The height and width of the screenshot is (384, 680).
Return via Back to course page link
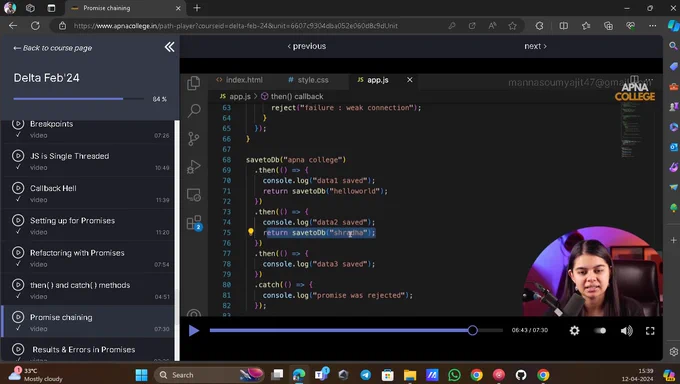tap(52, 48)
